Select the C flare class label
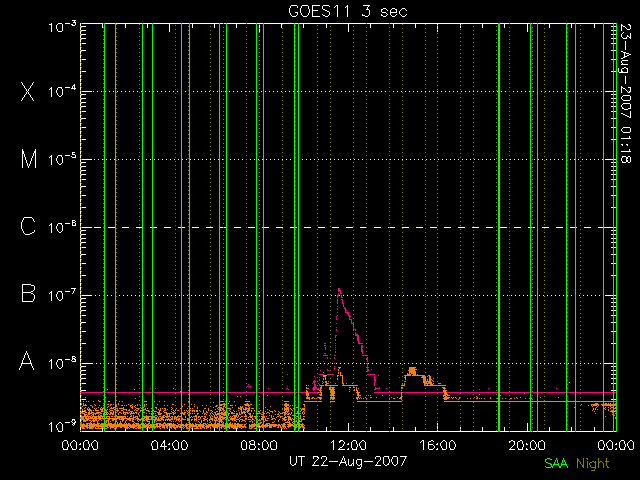 pos(28,226)
